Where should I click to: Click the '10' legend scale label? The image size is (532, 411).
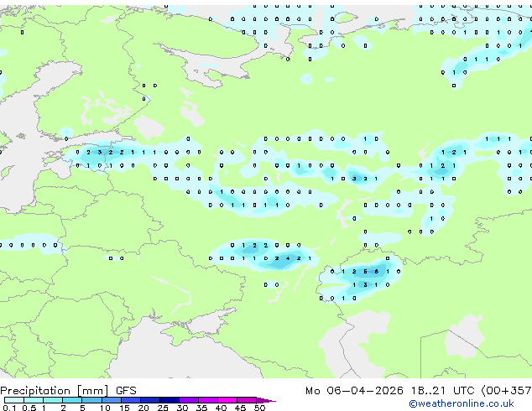point(105,408)
